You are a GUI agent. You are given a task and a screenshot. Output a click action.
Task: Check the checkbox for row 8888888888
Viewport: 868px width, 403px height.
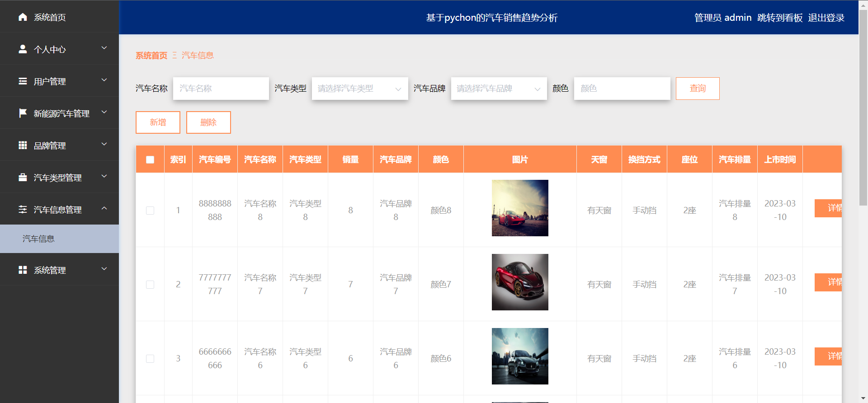pyautogui.click(x=150, y=211)
